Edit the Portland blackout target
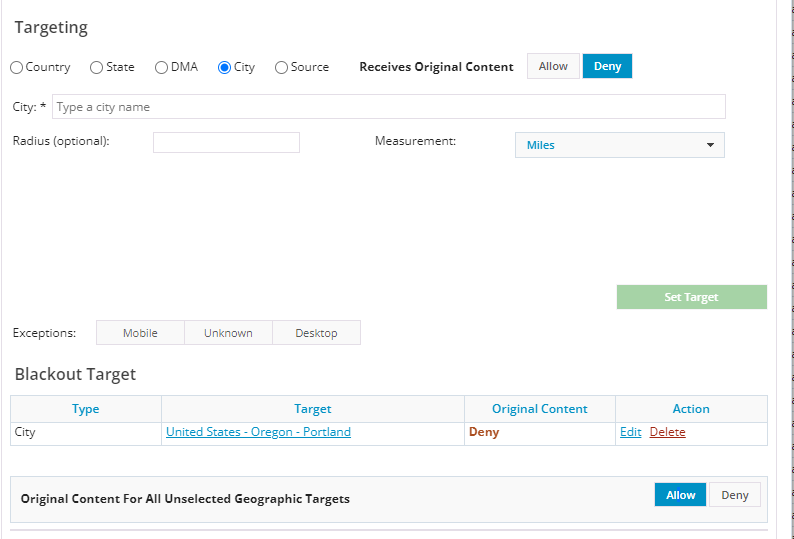Screen dimensions: 794x539 tap(630, 432)
